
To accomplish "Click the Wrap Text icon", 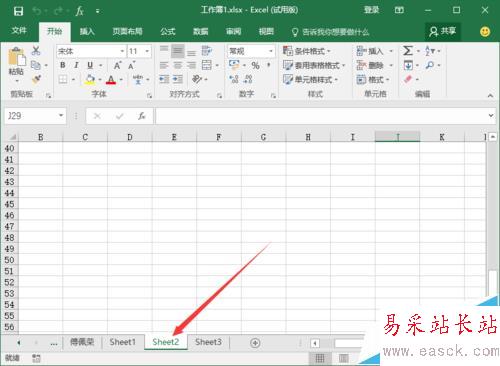I will (x=207, y=51).
